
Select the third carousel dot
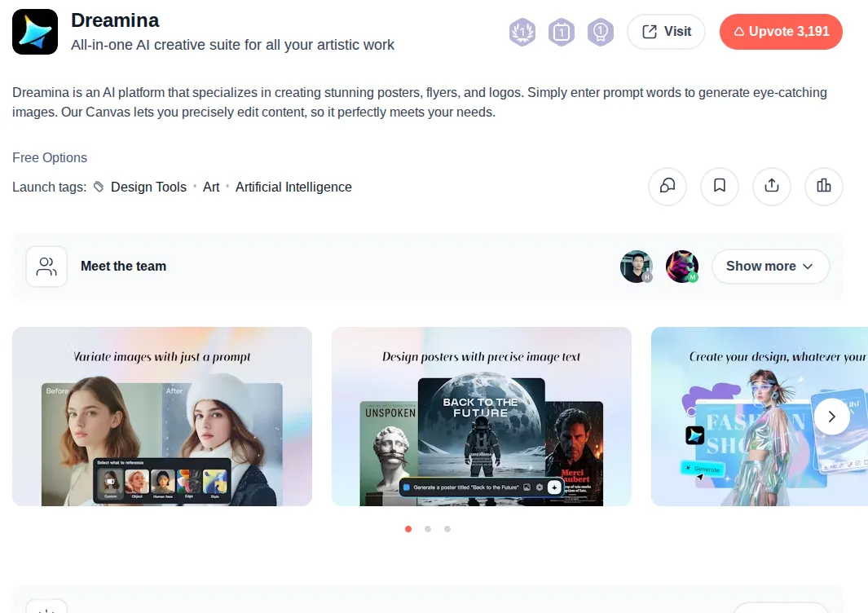[x=447, y=529]
